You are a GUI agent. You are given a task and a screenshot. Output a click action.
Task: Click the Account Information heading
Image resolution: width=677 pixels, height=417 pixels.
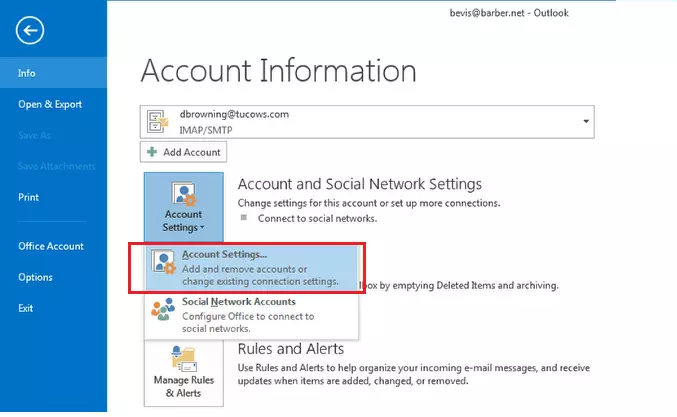(278, 70)
